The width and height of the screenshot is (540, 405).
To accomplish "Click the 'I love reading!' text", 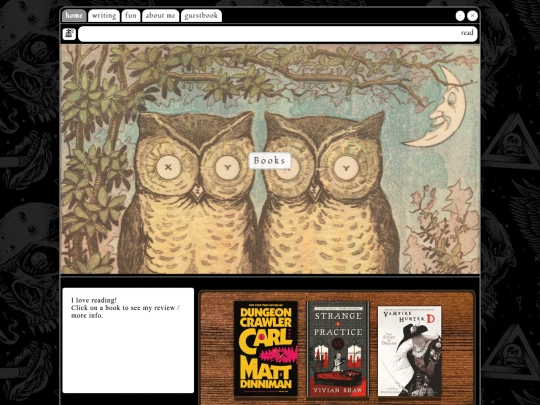I will click(94, 300).
